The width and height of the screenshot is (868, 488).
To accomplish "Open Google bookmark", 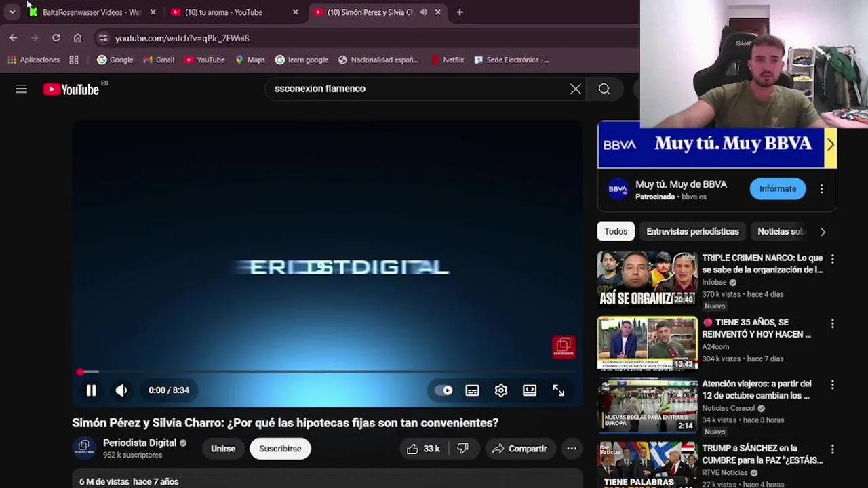I will point(115,60).
